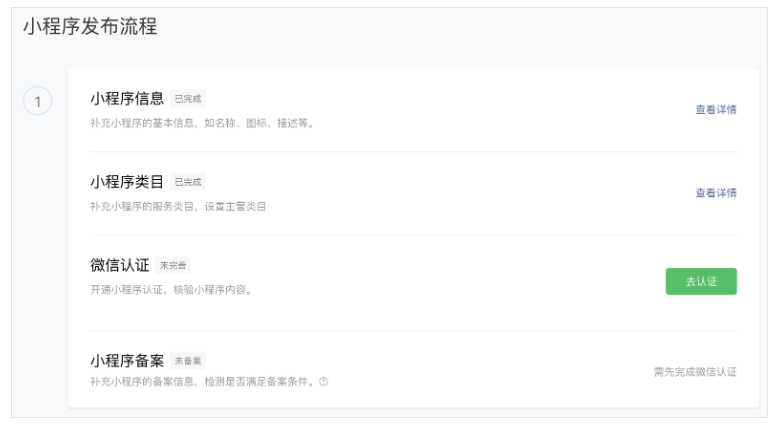Click the 小程序信息 heading
The height and width of the screenshot is (436, 782).
coord(127,99)
